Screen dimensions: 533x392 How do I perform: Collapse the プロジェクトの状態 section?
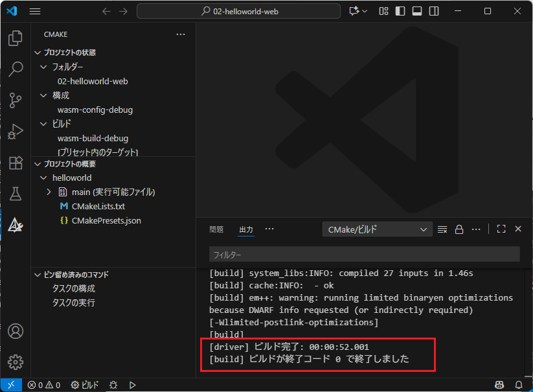tap(38, 52)
